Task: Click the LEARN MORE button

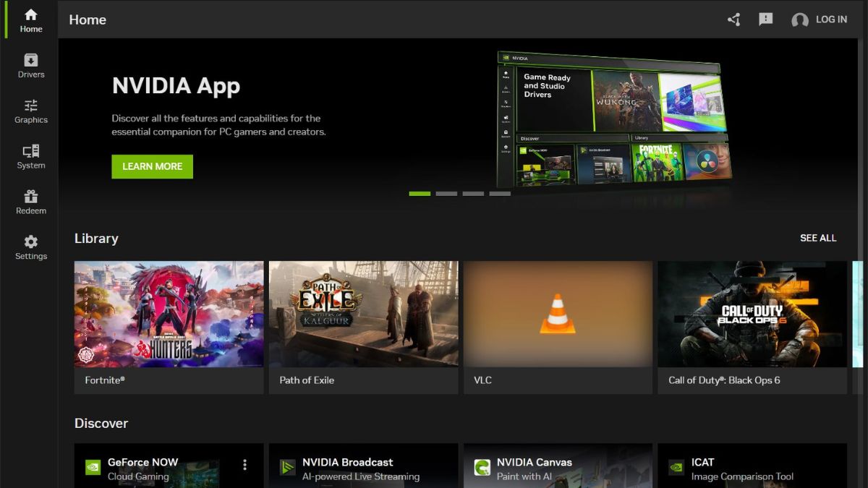Action: [x=152, y=166]
